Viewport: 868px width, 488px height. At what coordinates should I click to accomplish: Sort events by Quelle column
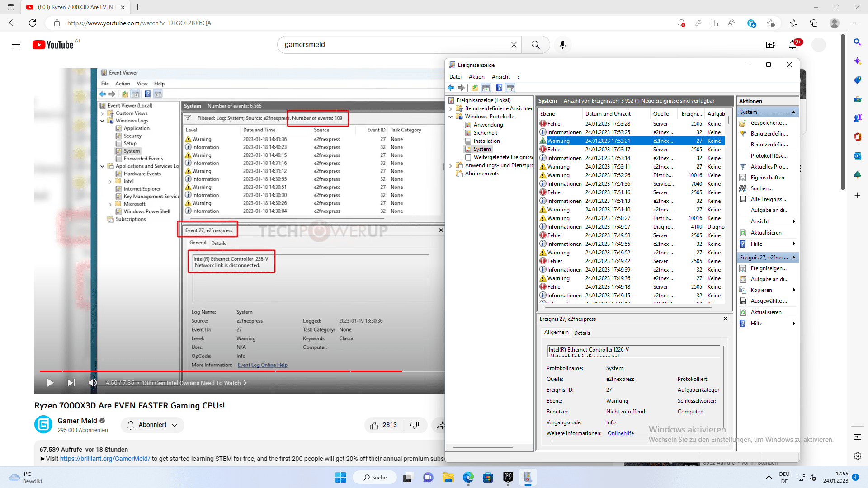click(664, 114)
